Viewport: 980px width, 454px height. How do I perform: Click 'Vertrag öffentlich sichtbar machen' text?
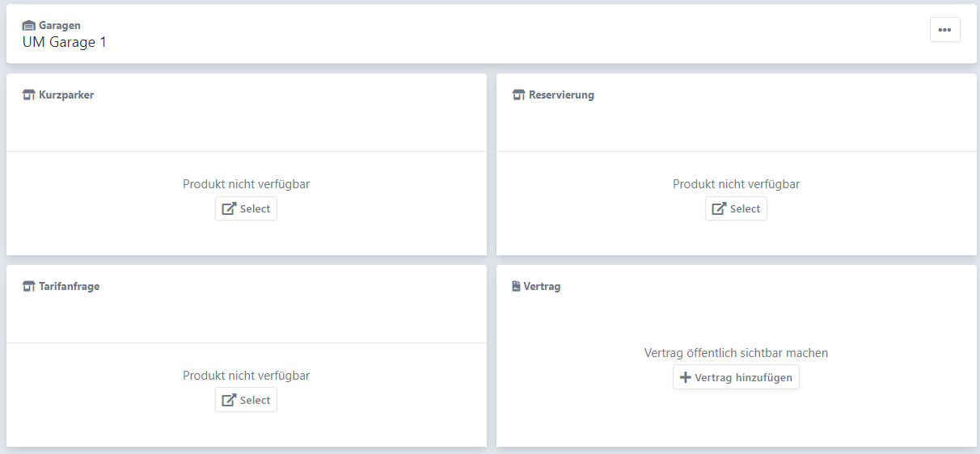(736, 353)
